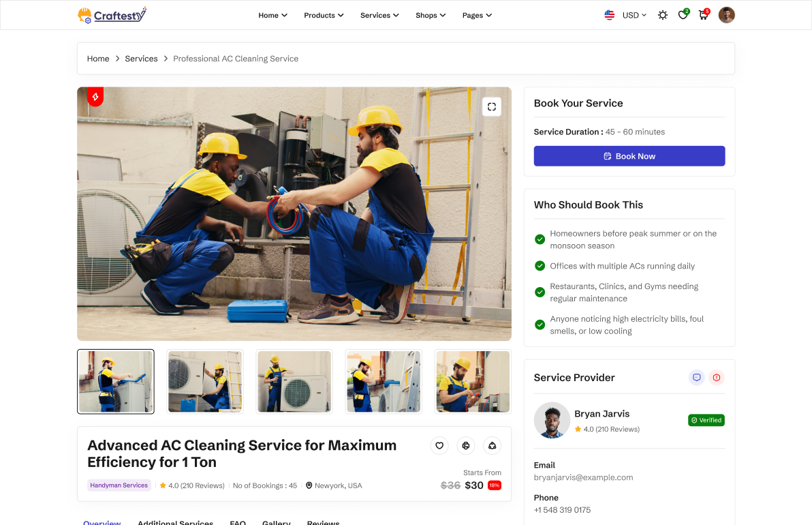Screen dimensions: 812x525
Task: Click the 18% discount badge
Action: [x=495, y=485]
